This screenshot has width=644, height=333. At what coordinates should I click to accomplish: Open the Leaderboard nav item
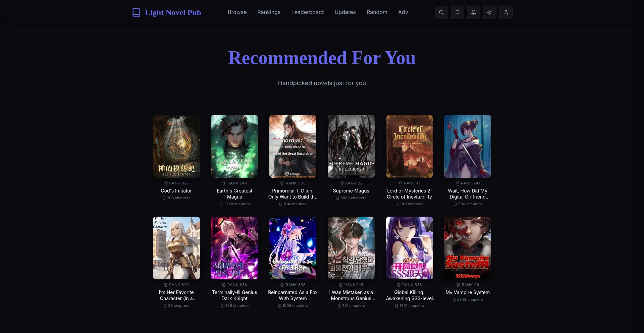pyautogui.click(x=308, y=12)
